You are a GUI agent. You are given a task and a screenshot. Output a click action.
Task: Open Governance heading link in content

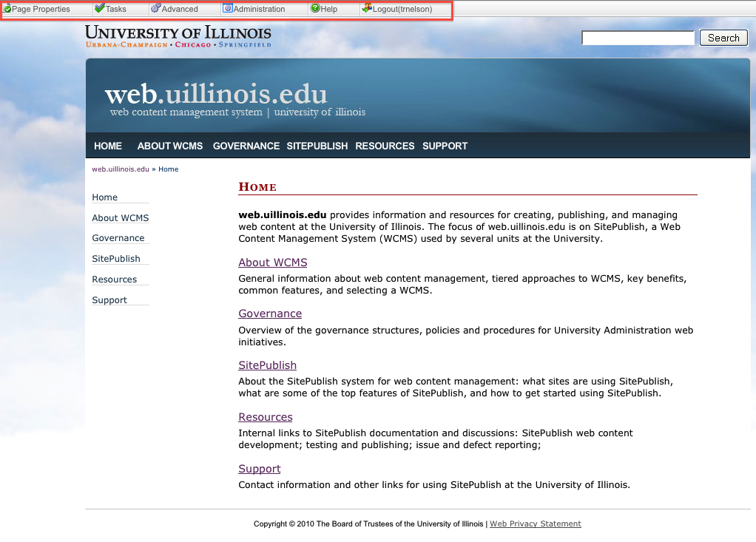pos(270,314)
